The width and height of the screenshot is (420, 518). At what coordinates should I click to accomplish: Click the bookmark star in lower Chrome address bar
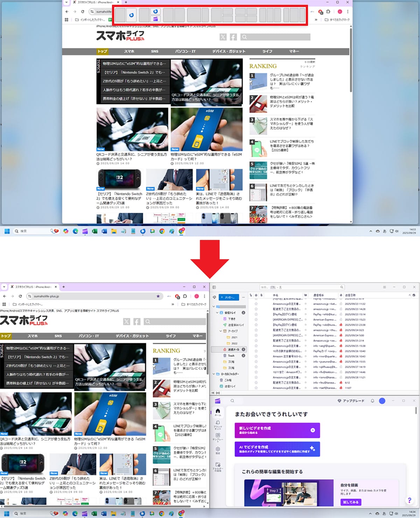click(158, 296)
